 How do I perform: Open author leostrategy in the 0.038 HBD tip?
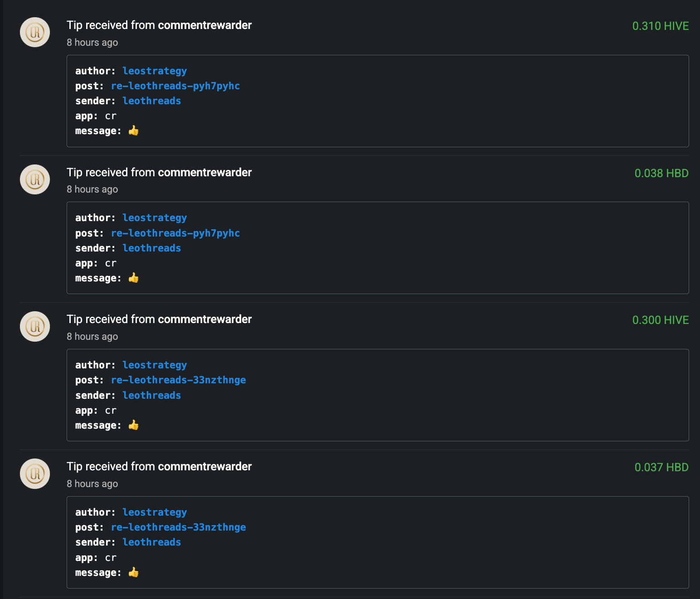[x=155, y=217]
